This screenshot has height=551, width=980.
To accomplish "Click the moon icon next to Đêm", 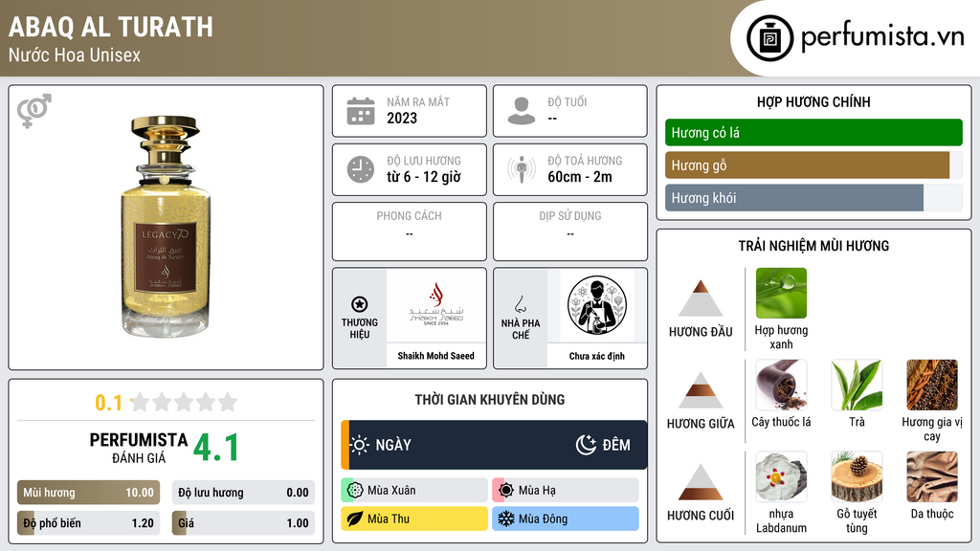I will click(x=586, y=445).
